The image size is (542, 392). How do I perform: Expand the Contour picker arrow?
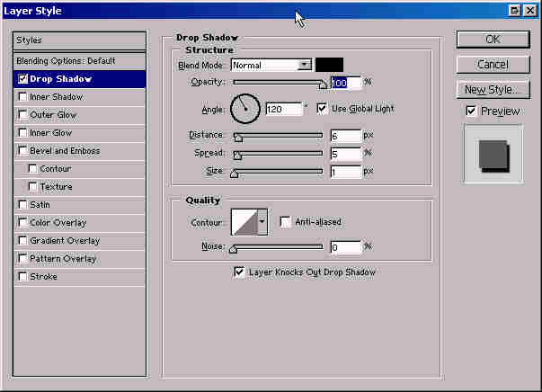coord(262,221)
